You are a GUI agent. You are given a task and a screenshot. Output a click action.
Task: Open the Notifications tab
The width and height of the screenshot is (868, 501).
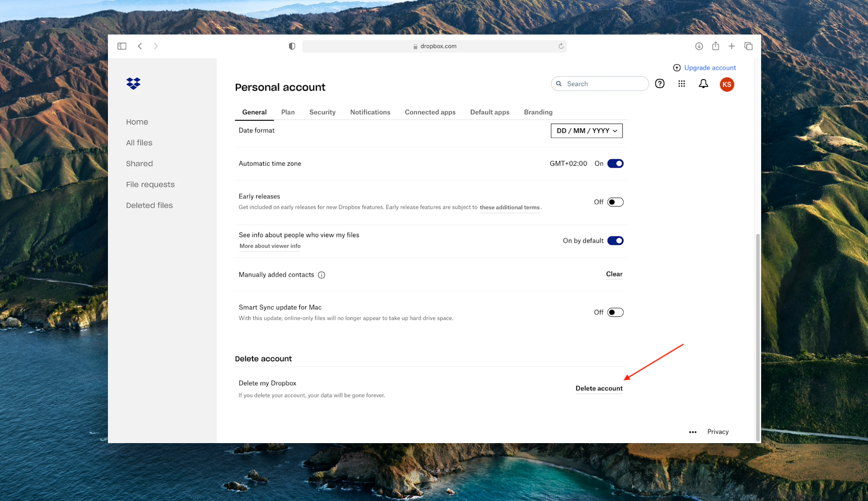(370, 112)
